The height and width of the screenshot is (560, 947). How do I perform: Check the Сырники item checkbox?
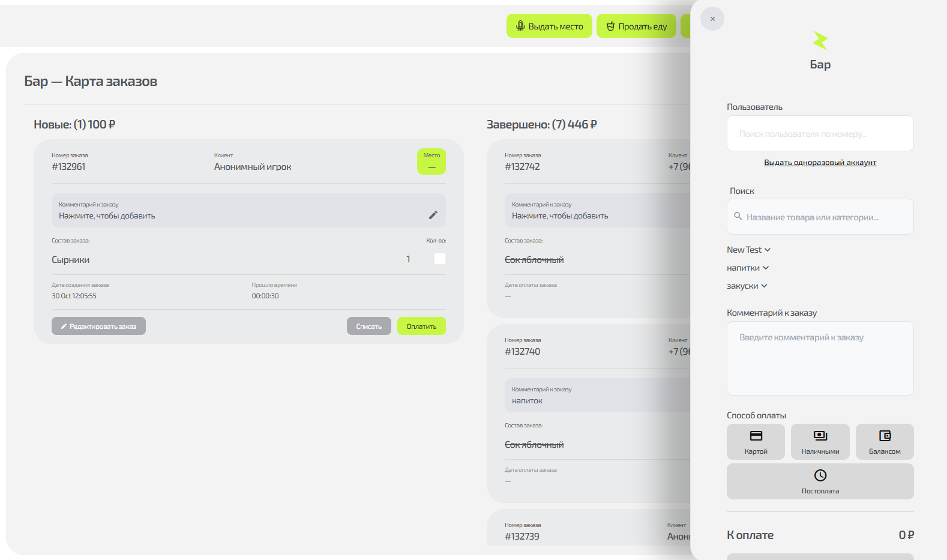pyautogui.click(x=440, y=259)
